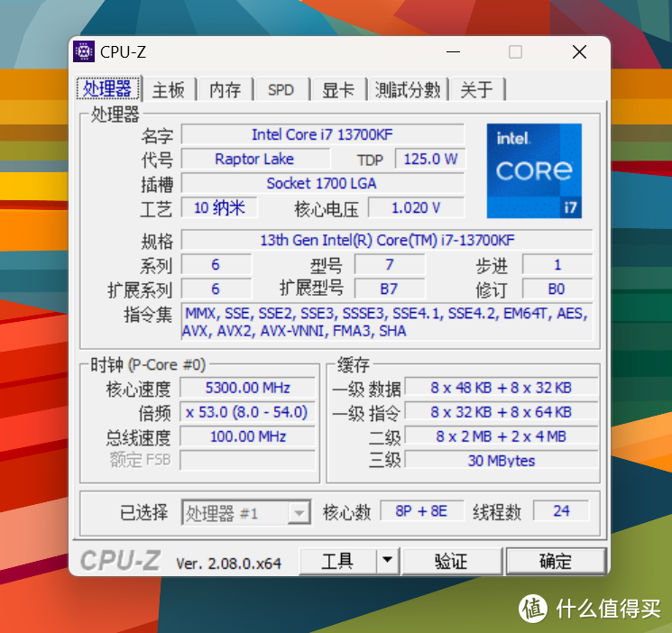Image resolution: width=672 pixels, height=633 pixels.
Task: Click L2 cache value 8 x 2 MB + 2 x 4 MB
Action: (502, 436)
